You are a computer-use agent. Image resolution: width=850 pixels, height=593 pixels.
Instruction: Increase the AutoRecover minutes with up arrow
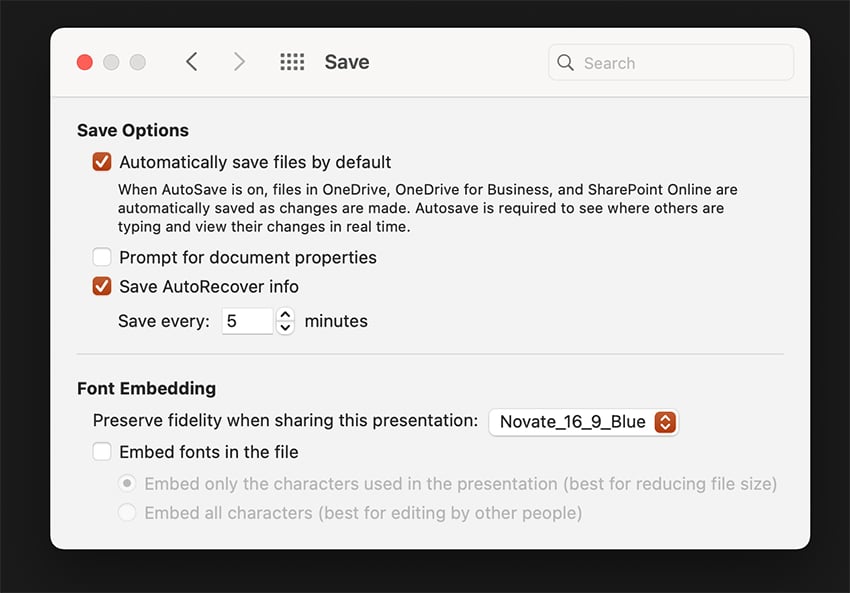(285, 315)
